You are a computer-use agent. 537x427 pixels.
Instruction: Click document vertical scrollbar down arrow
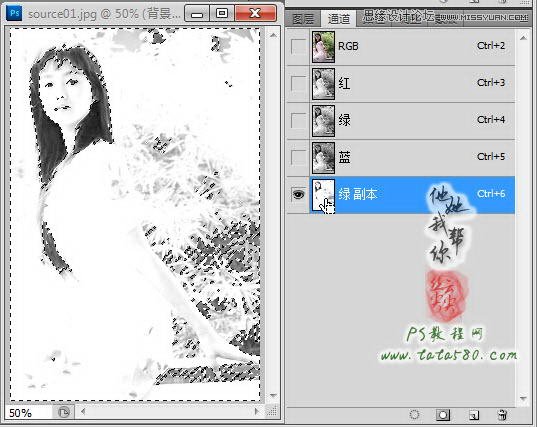[x=273, y=395]
